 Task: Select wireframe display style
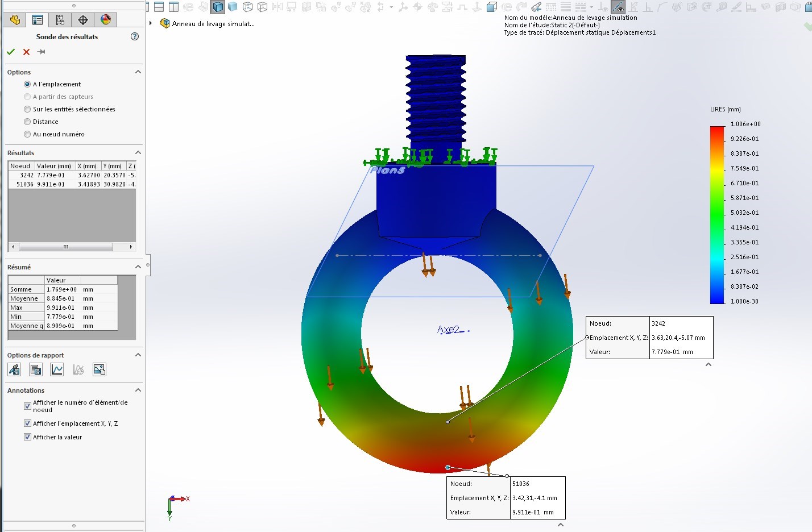coord(262,7)
